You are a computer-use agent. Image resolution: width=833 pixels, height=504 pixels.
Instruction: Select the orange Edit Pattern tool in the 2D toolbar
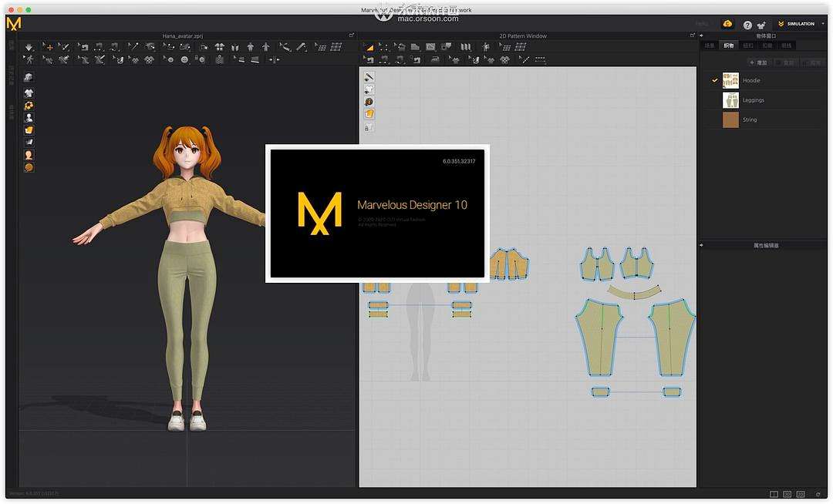[370, 47]
